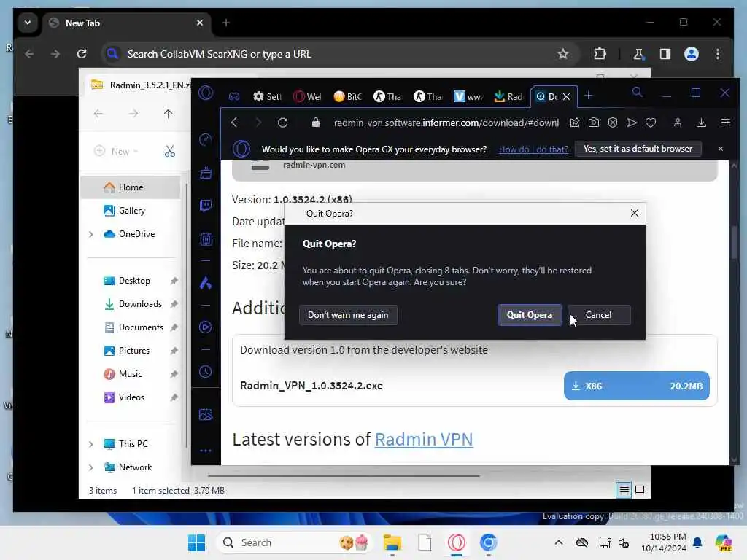Switch to the Settings tab in Opera
Screen dimensions: 747x560
click(267, 96)
